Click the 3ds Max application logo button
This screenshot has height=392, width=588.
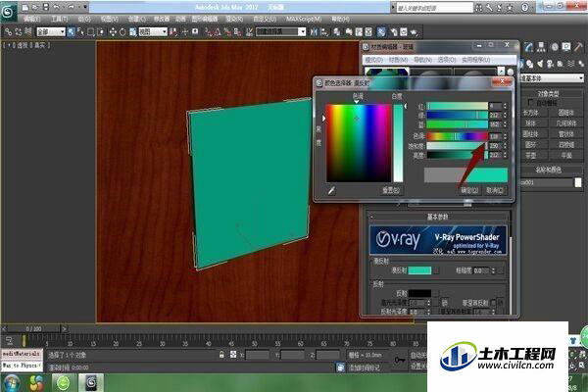8,11
